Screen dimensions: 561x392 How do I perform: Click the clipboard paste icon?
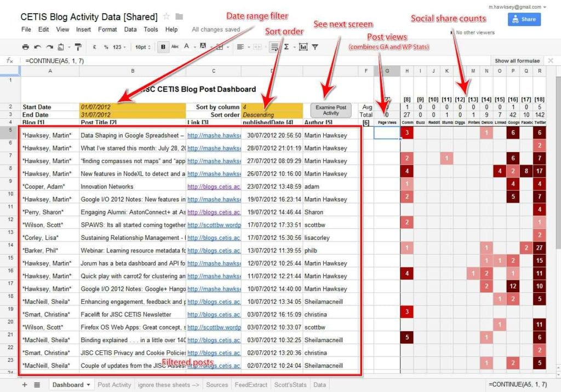[x=61, y=47]
